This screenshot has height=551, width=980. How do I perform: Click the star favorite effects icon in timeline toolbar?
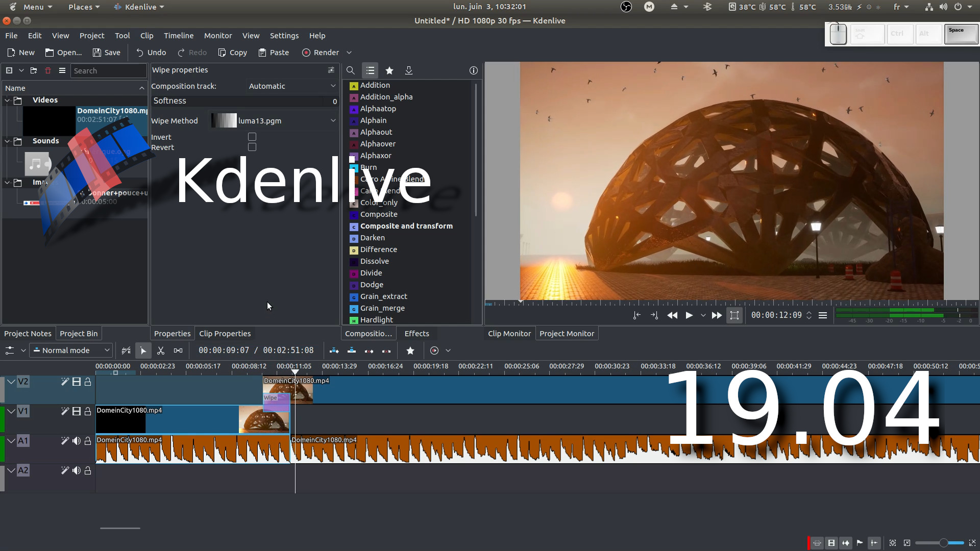click(410, 350)
